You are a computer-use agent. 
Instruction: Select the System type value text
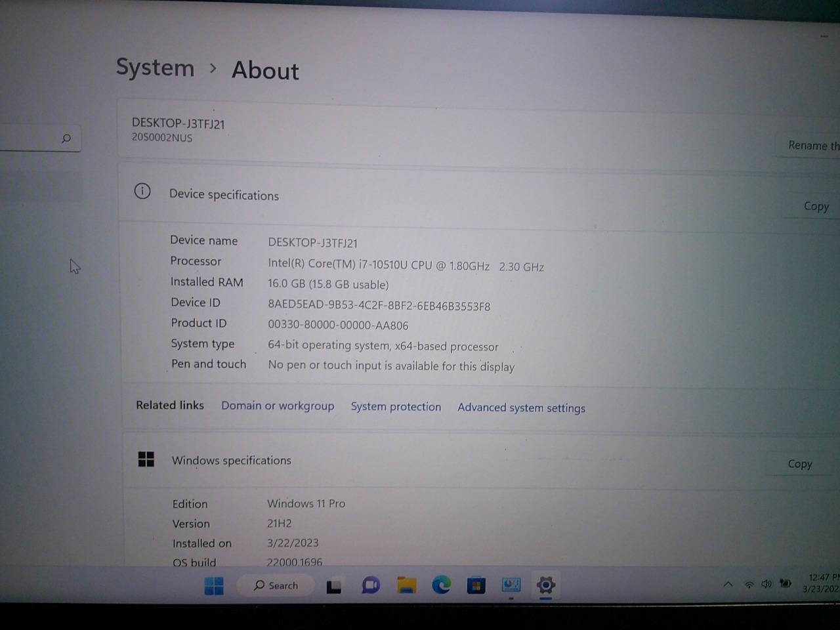383,346
